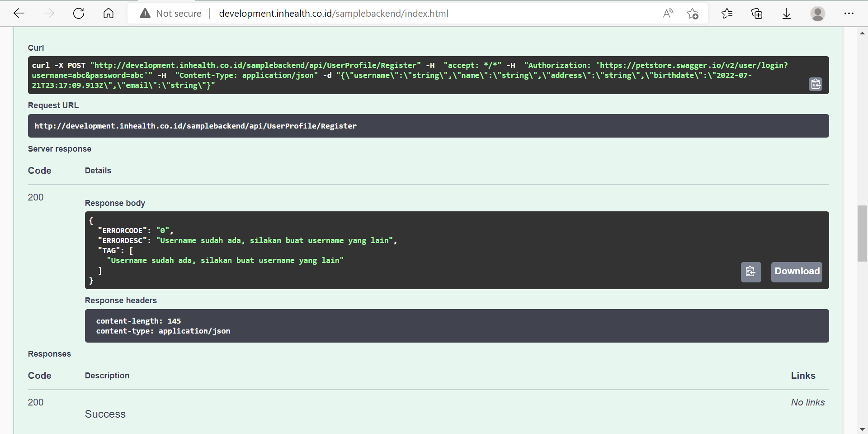Add this page to favorites star icon

[693, 14]
